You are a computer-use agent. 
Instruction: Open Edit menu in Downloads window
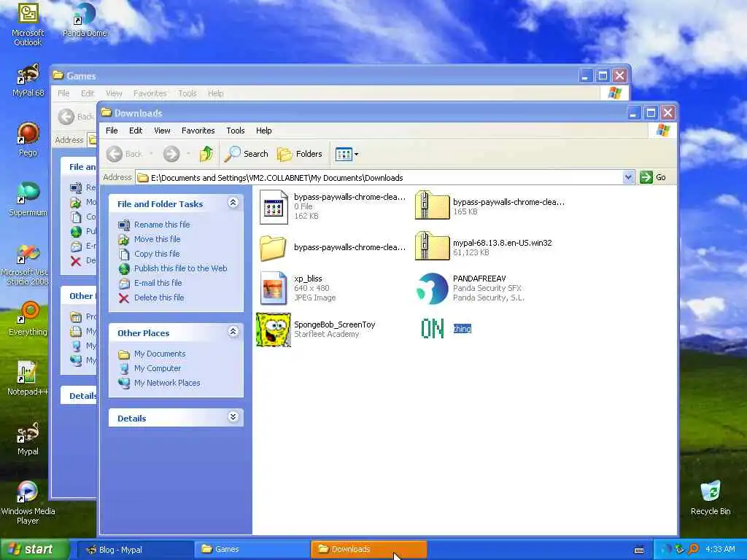136,131
